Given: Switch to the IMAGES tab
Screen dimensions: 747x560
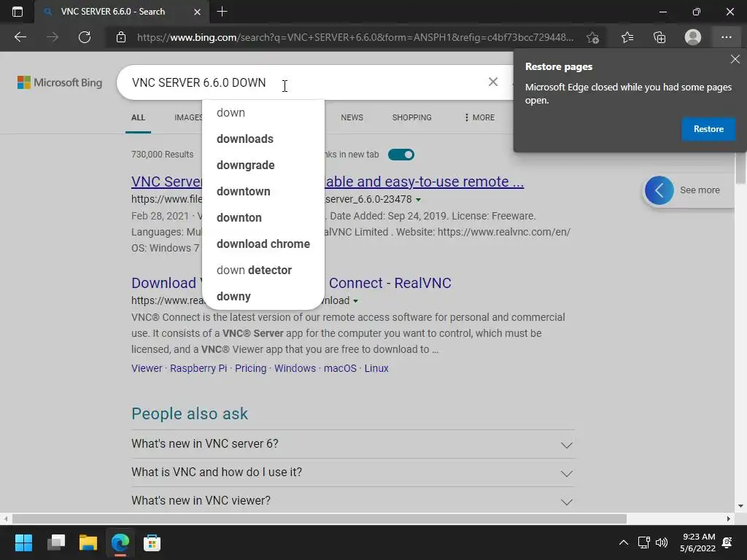Looking at the screenshot, I should pos(188,117).
